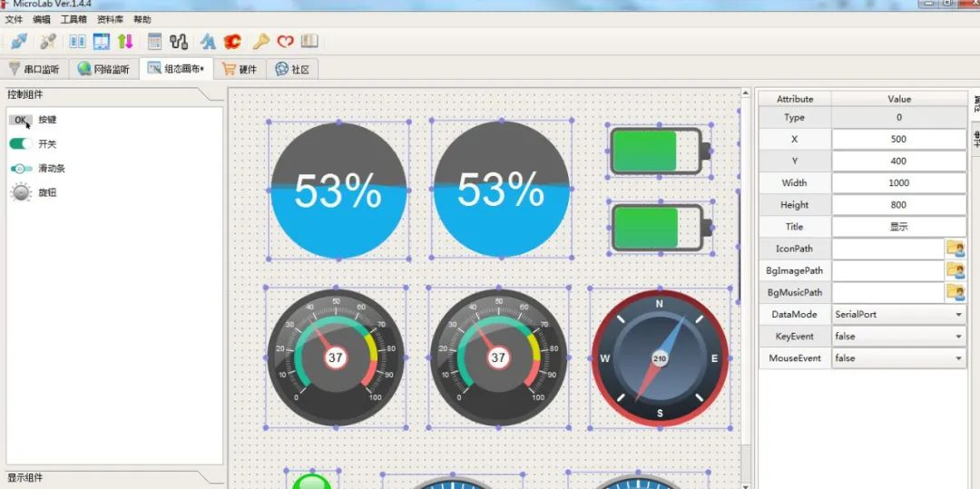Click the canvas scrollbar up arrow
The height and width of the screenshot is (489, 980).
[745, 93]
